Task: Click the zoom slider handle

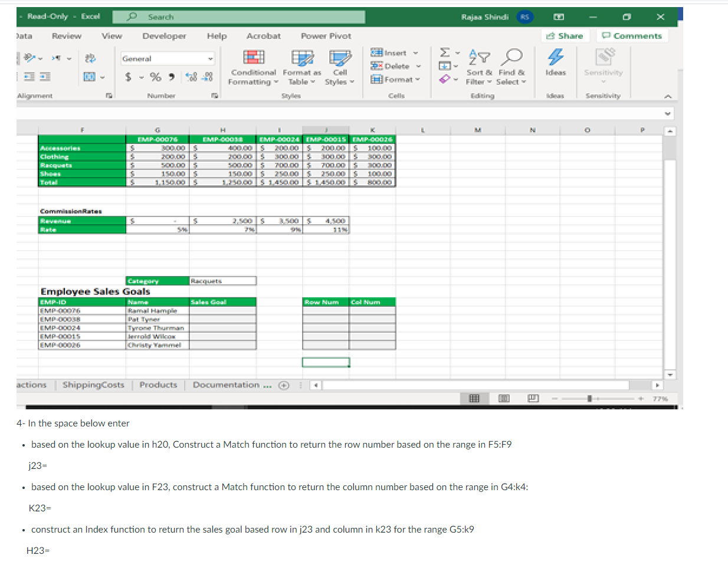Action: coord(589,399)
